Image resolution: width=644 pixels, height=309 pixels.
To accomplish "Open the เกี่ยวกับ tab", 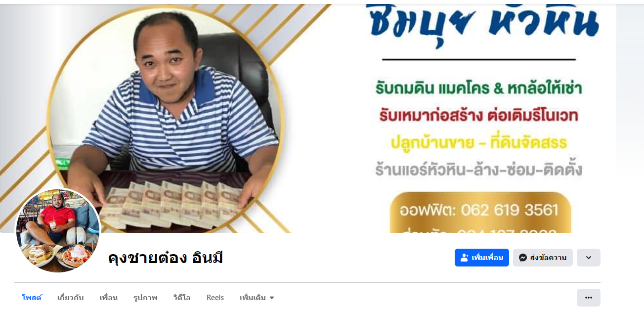I will (71, 298).
